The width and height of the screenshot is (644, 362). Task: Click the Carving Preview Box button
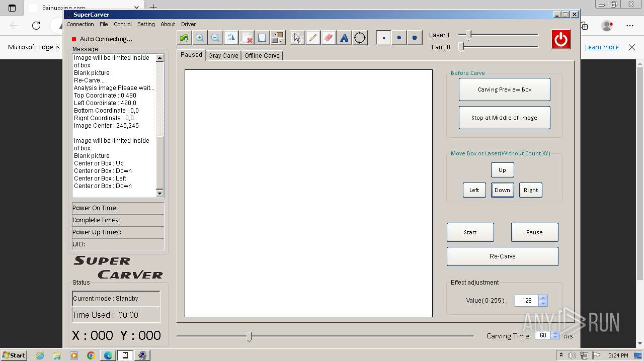click(505, 89)
